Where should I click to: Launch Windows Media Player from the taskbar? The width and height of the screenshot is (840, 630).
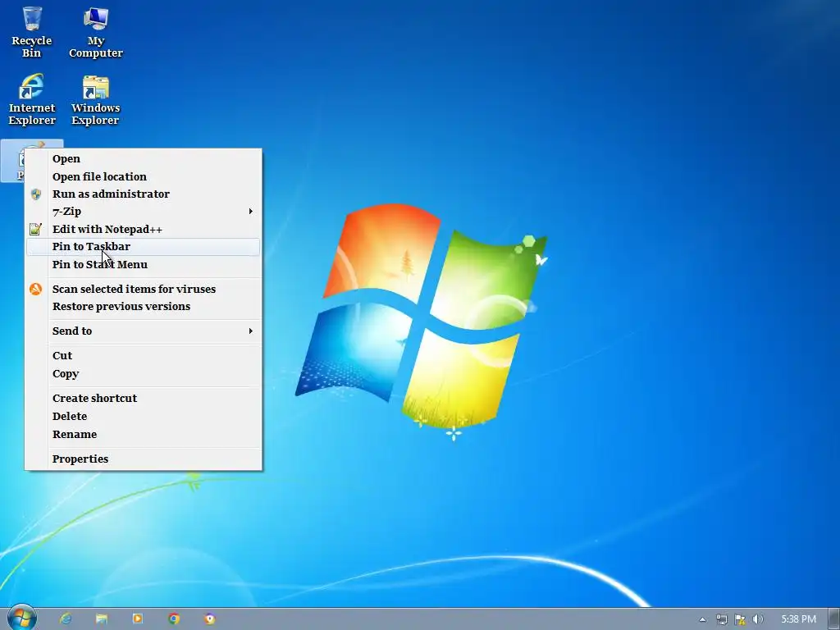(138, 619)
